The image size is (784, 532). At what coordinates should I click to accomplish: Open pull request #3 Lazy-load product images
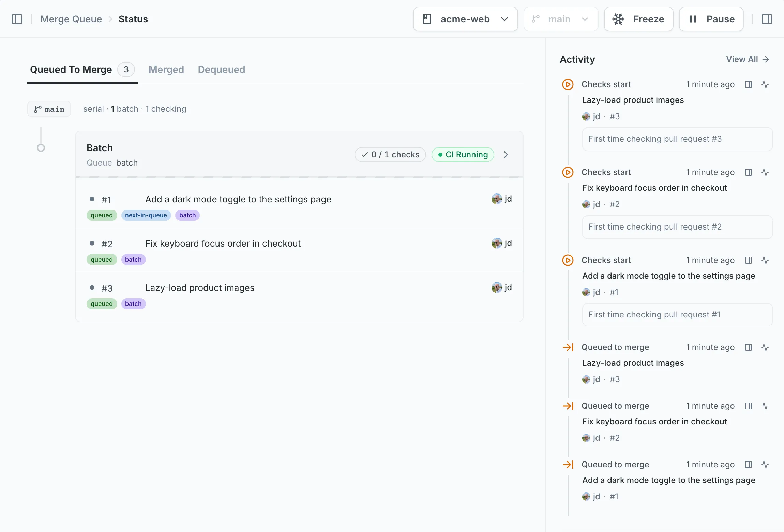click(x=199, y=288)
